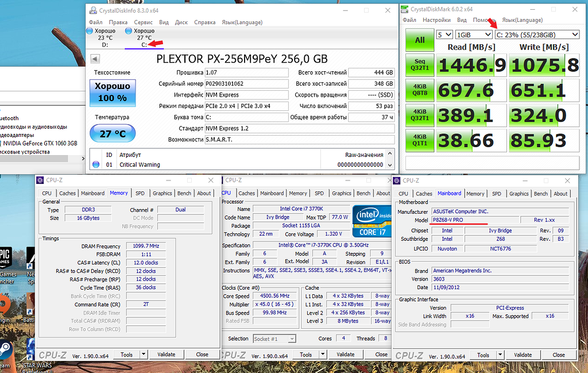588x373 pixels.
Task: Open the Настройки menu in CrystalDiskMark
Action: click(436, 20)
